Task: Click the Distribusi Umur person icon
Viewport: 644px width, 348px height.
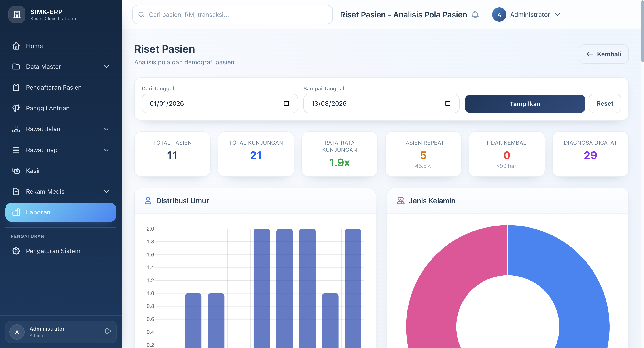Action: [148, 201]
